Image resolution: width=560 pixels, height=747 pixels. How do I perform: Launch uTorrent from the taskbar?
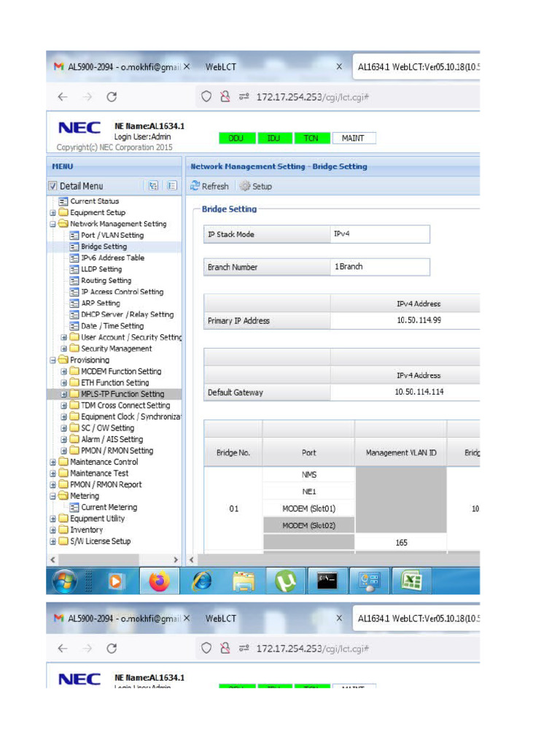[285, 581]
